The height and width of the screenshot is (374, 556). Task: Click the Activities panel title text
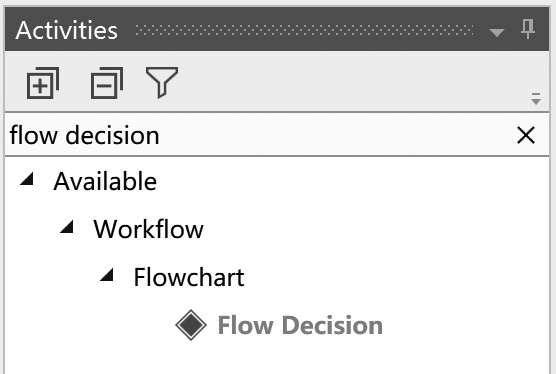click(x=67, y=30)
